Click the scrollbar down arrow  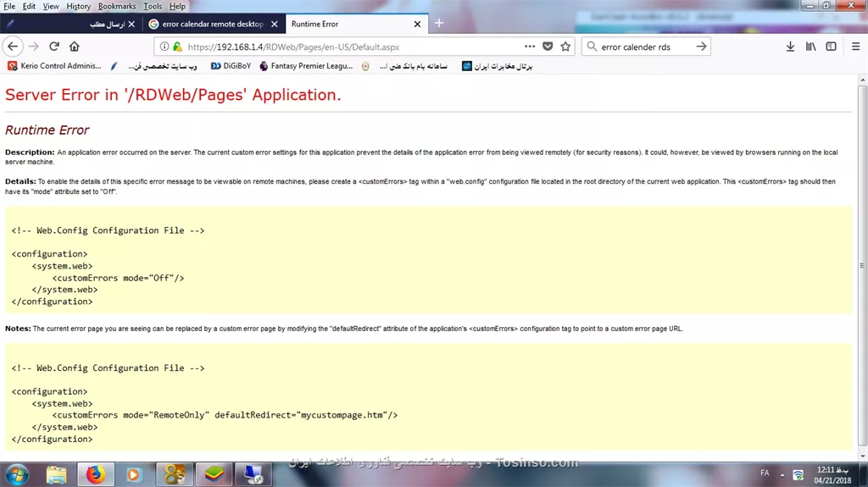point(862,457)
